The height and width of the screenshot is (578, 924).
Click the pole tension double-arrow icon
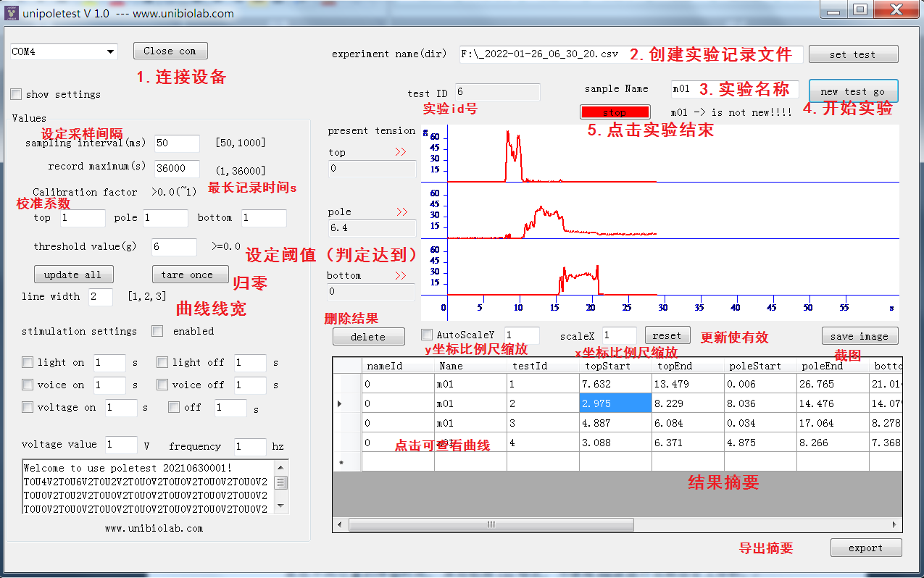(401, 212)
